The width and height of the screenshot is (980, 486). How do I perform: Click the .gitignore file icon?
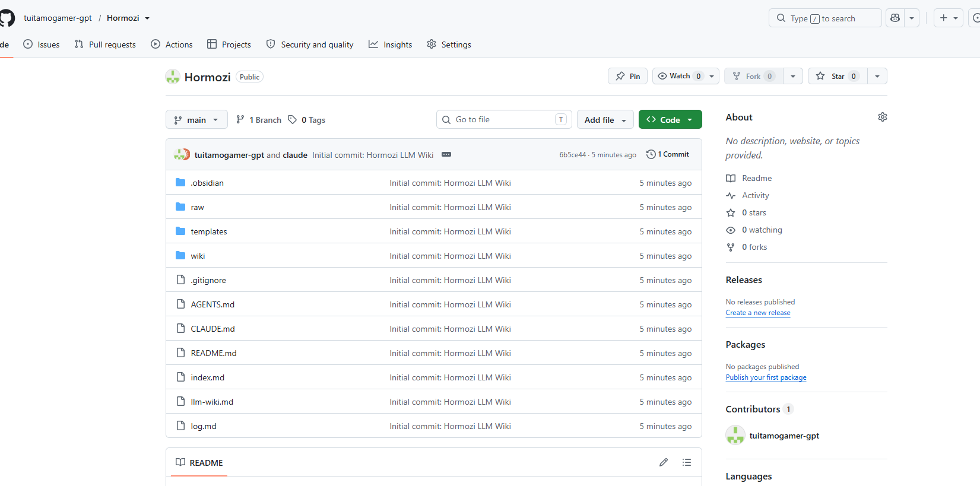coord(180,279)
